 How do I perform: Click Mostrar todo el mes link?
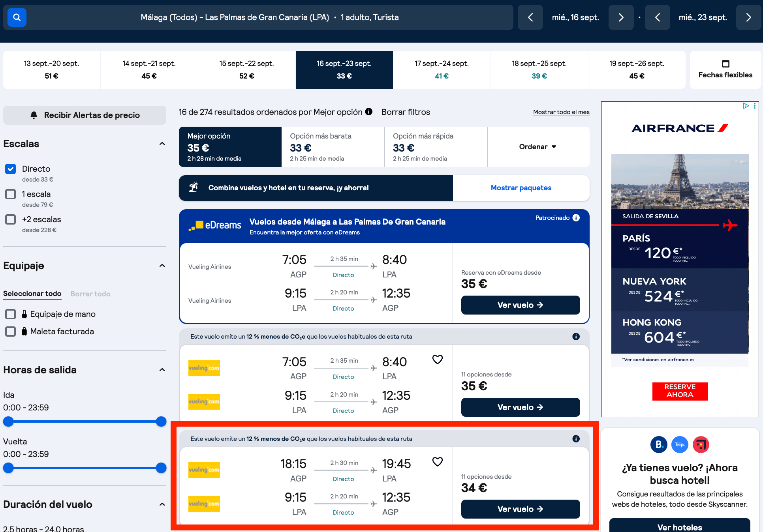[x=561, y=112]
